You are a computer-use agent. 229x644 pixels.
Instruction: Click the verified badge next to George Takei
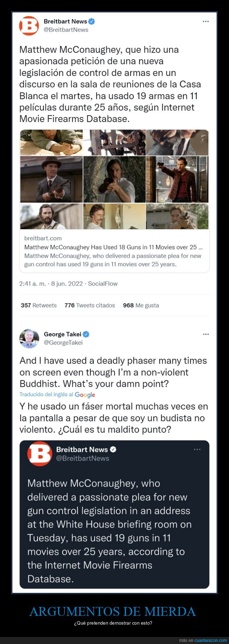88,334
